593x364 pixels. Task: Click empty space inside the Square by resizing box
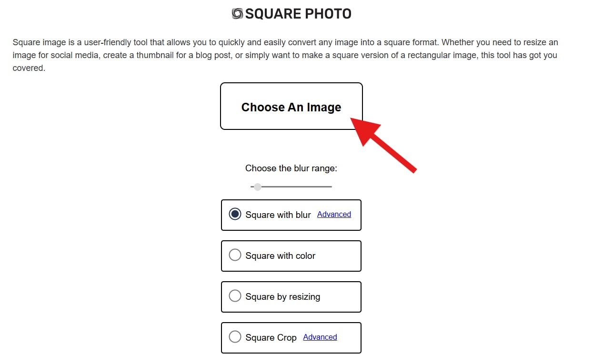342,297
